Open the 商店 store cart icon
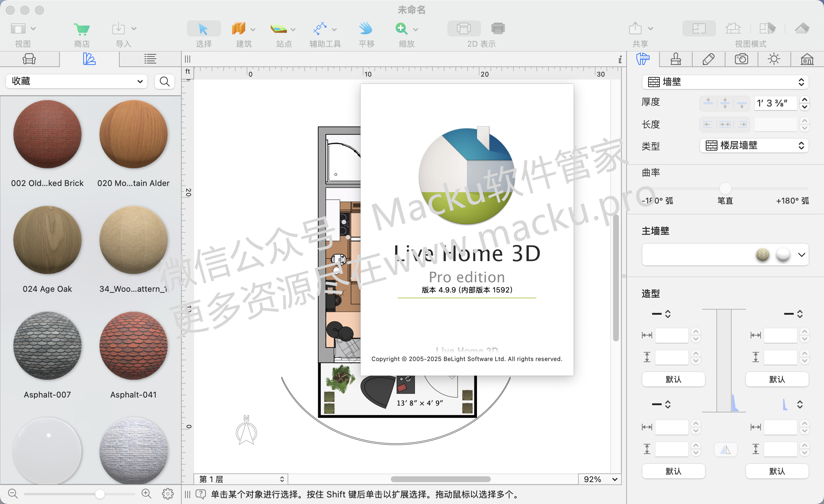This screenshot has height=504, width=824. (x=82, y=29)
